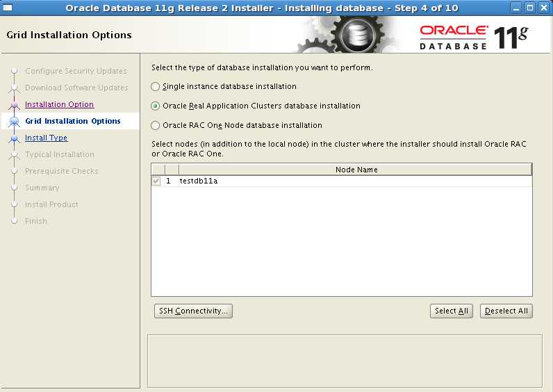The height and width of the screenshot is (392, 553).
Task: Click the Grid Installation Options step marker icon
Action: (x=15, y=122)
